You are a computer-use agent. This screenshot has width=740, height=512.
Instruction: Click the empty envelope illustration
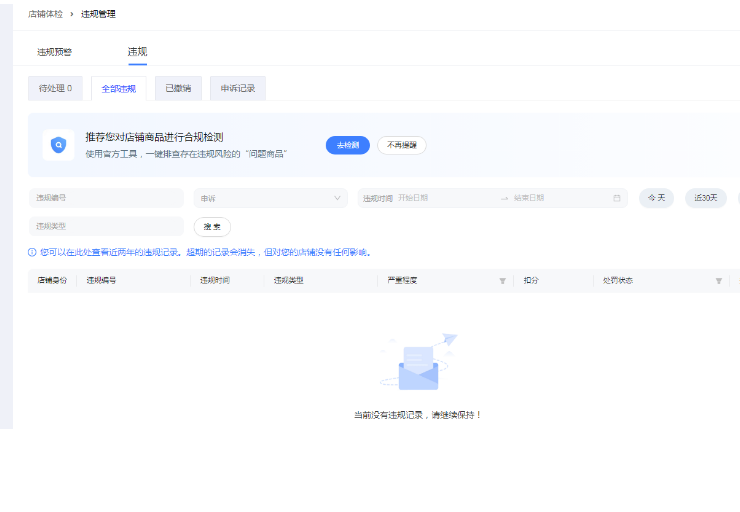(x=418, y=364)
